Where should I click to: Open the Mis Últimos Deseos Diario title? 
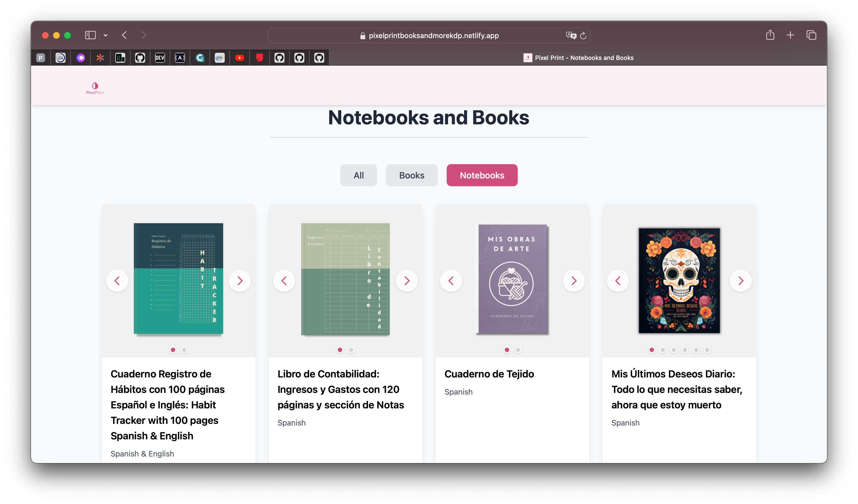coord(677,389)
